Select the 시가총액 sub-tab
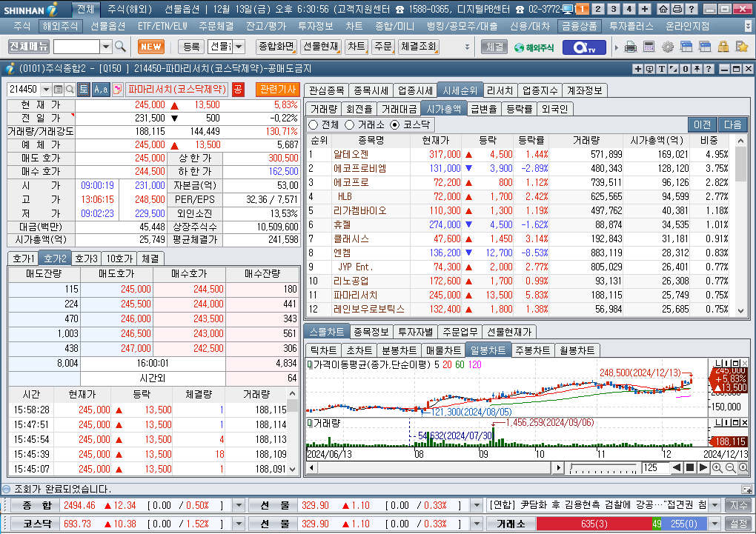This screenshot has height=534, width=756. coord(443,109)
